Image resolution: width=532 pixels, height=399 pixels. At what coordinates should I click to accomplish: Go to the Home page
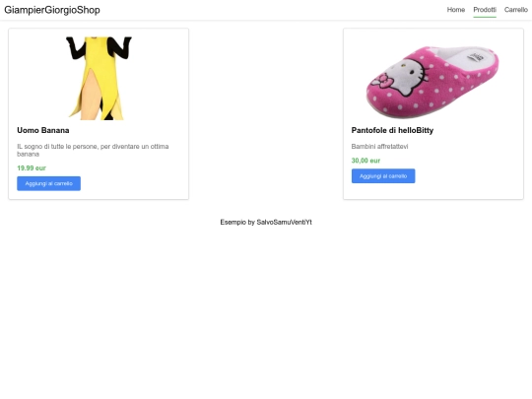(456, 10)
